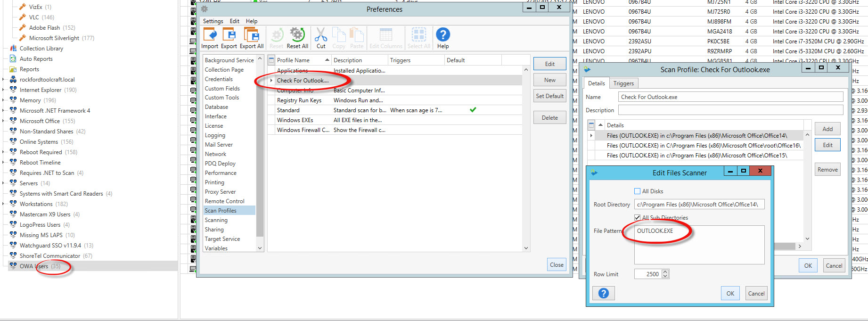This screenshot has height=321, width=868.
Task: Click the Export toolbar icon
Action: coord(229,35)
